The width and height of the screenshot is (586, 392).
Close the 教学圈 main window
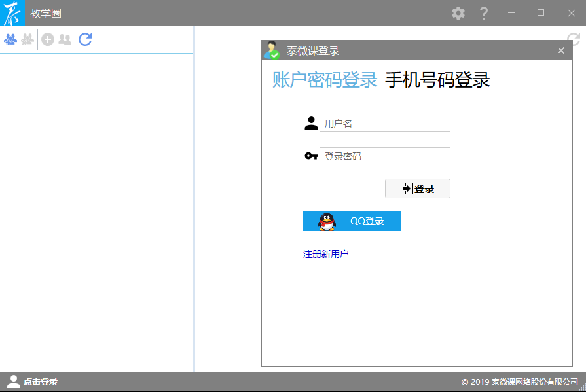coord(572,13)
